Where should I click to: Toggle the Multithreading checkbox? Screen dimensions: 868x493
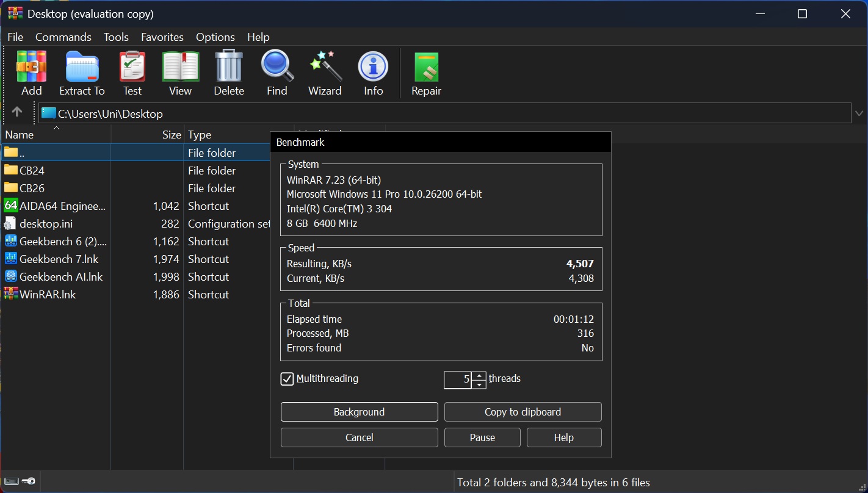[287, 379]
